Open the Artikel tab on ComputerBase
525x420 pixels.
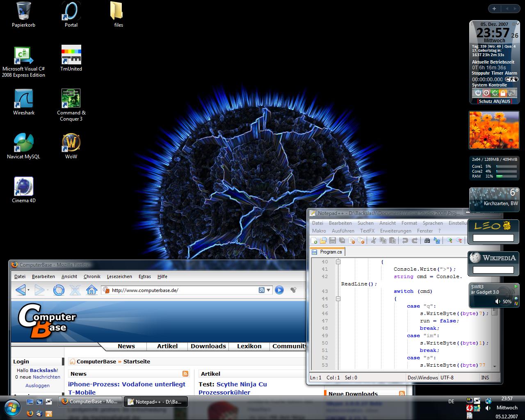[x=167, y=346]
